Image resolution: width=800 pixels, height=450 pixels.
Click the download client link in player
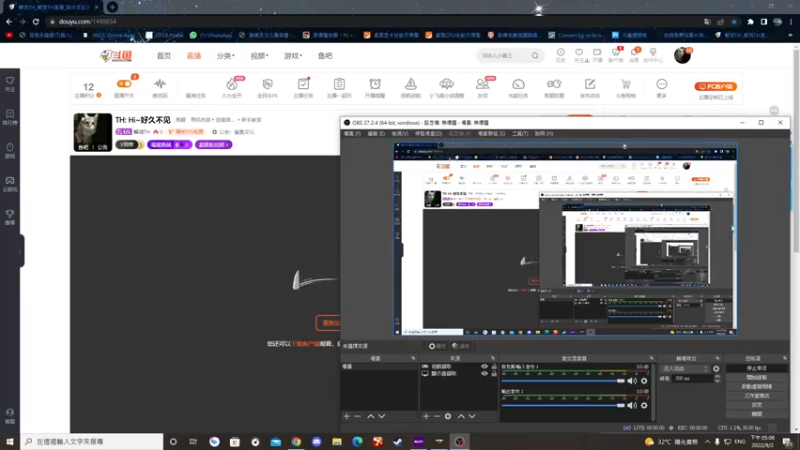click(x=305, y=344)
